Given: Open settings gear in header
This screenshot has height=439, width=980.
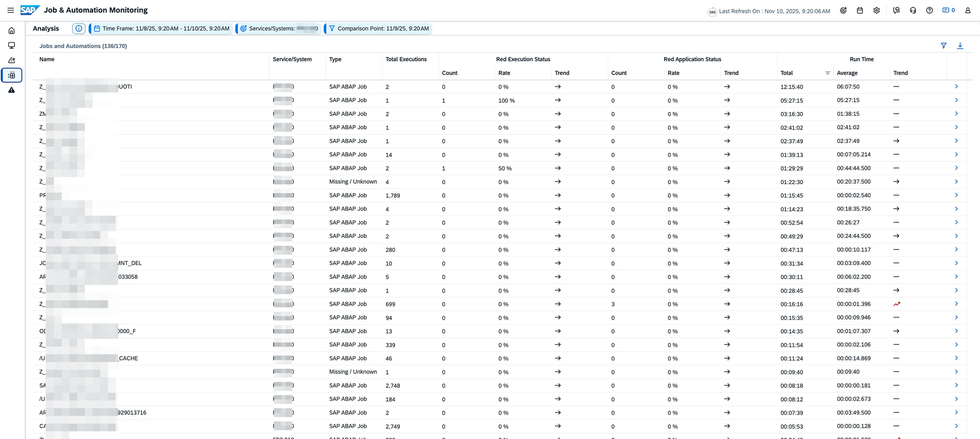Looking at the screenshot, I should coord(876,11).
